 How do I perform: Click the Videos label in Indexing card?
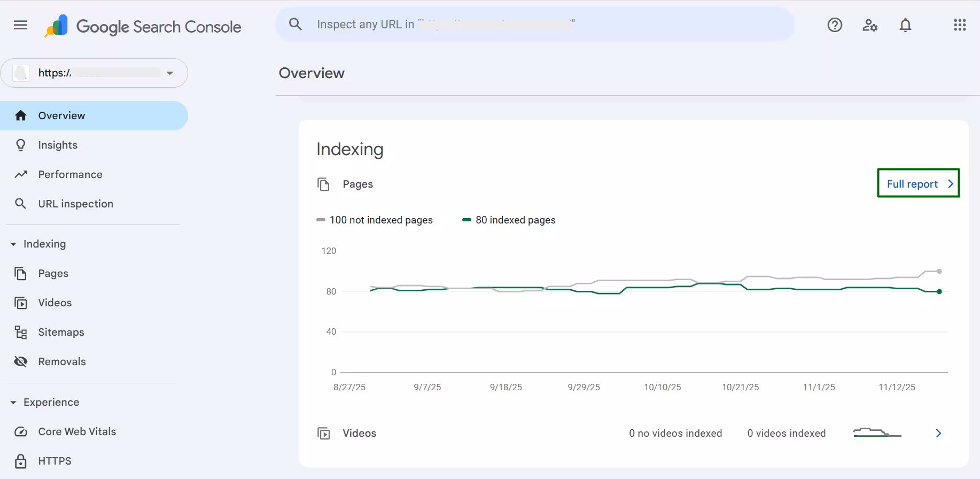pos(360,433)
